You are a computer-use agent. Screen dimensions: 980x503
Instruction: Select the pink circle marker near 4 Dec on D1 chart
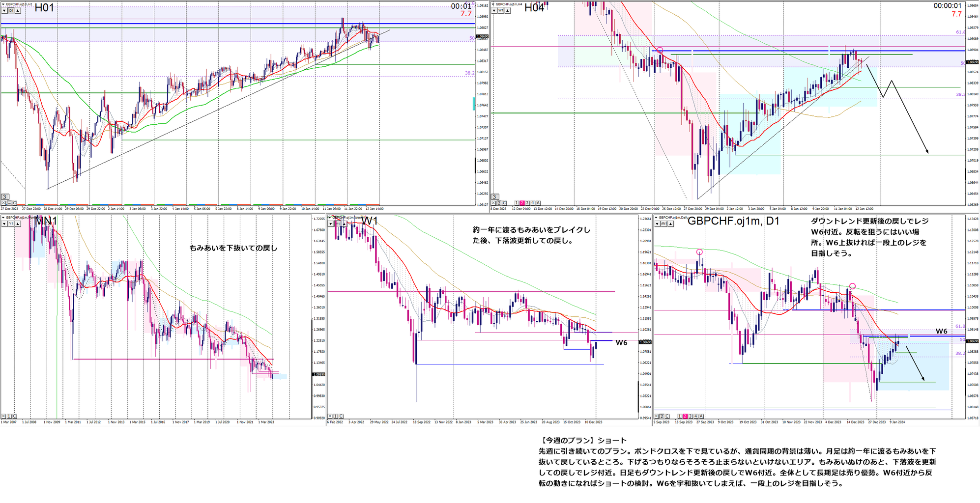(853, 286)
